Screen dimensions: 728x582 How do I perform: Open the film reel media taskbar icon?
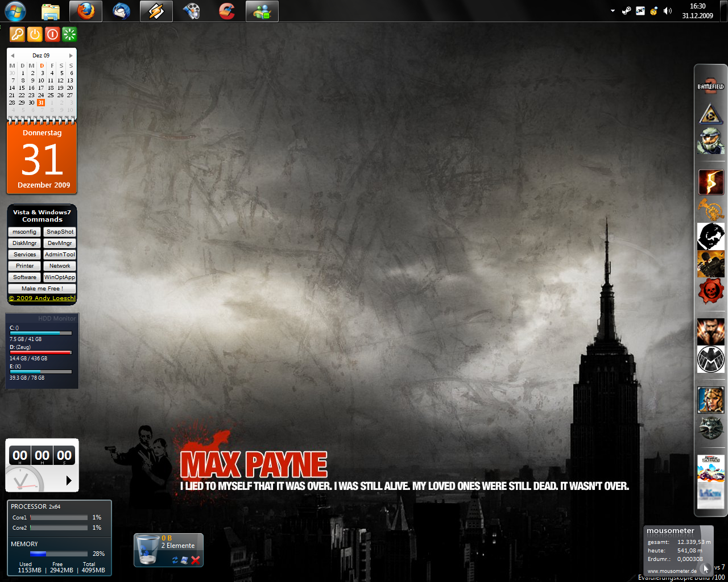tap(192, 11)
